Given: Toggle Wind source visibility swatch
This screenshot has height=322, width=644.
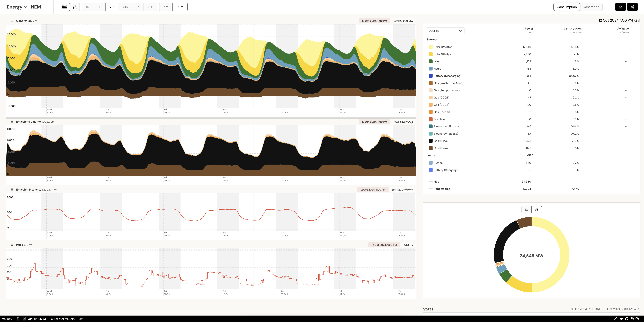Looking at the screenshot, I should (x=431, y=61).
